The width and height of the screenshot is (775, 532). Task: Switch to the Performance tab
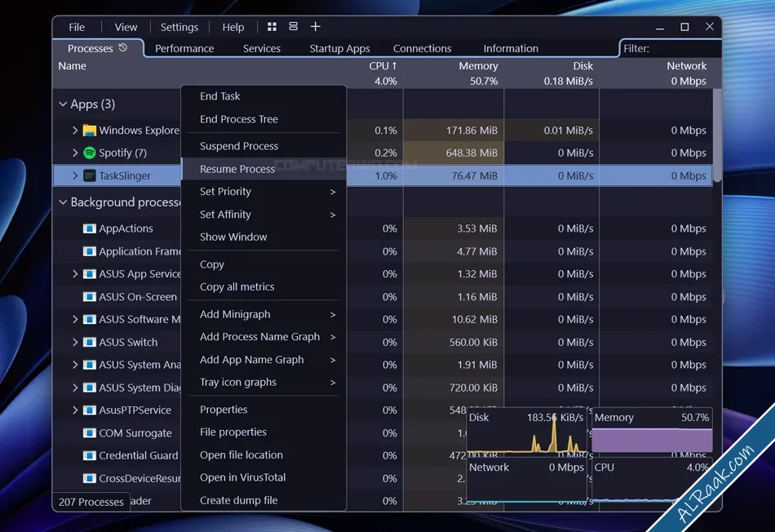[x=184, y=48]
